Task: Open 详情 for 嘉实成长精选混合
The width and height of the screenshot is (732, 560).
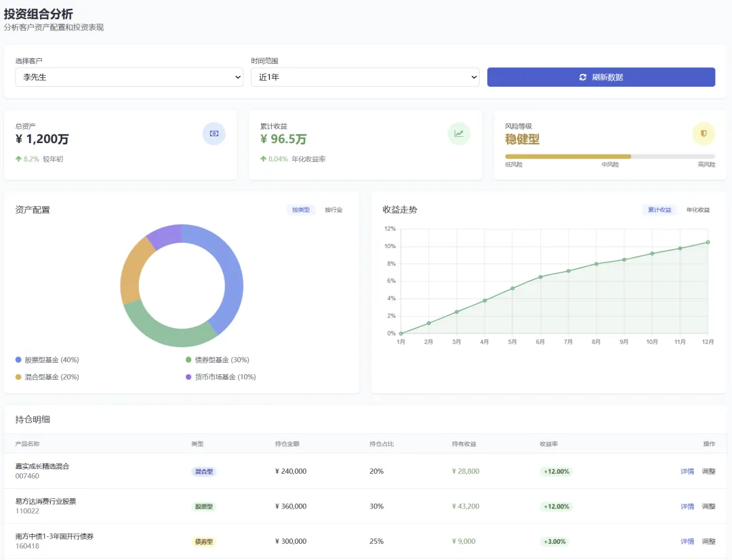Action: (x=687, y=471)
